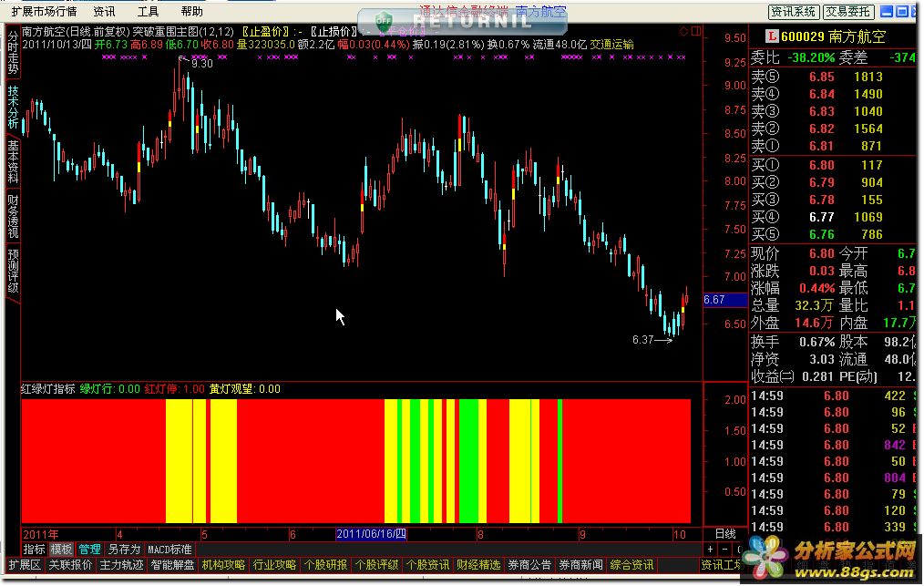Open the 行业攻略 bottom tab
Image resolution: width=924 pixels, height=586 pixels.
point(274,565)
